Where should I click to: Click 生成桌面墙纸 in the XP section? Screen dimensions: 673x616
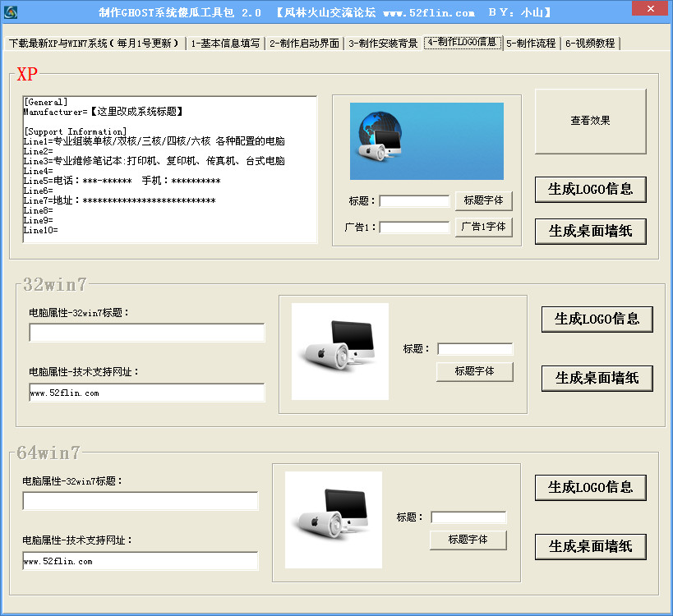click(x=590, y=231)
